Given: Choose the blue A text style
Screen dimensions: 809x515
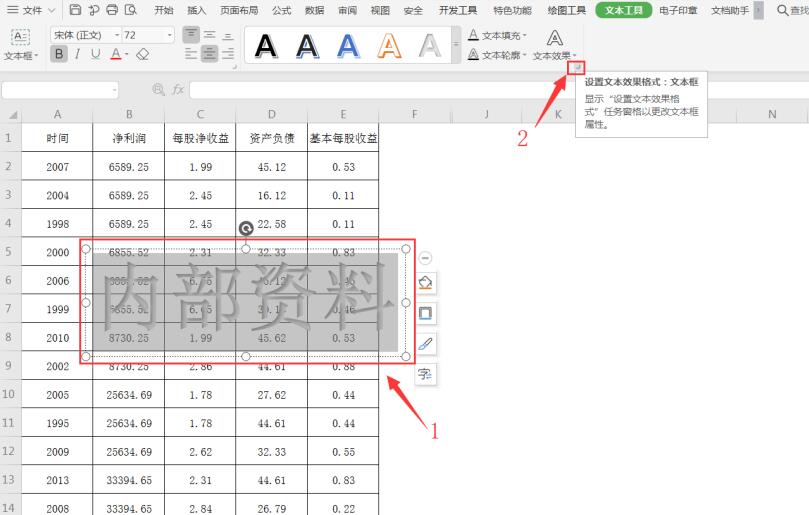Looking at the screenshot, I should [348, 45].
